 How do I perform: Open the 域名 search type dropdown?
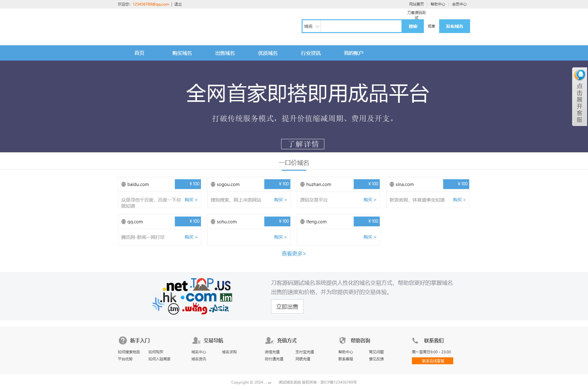pos(311,26)
